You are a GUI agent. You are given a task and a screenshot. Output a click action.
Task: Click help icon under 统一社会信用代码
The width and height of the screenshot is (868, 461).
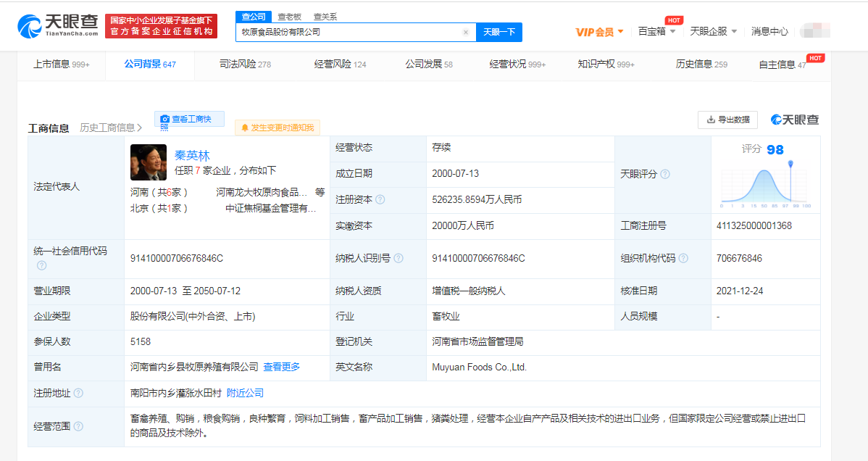point(41,265)
